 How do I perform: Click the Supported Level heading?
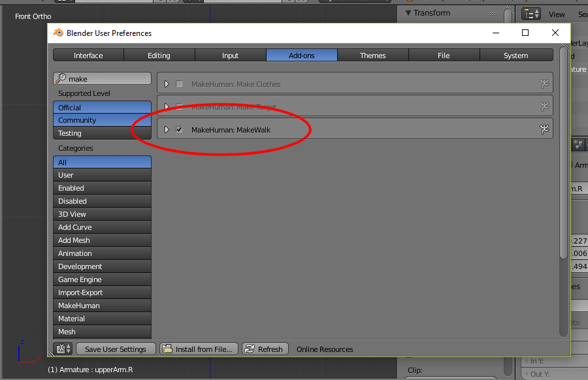[84, 93]
